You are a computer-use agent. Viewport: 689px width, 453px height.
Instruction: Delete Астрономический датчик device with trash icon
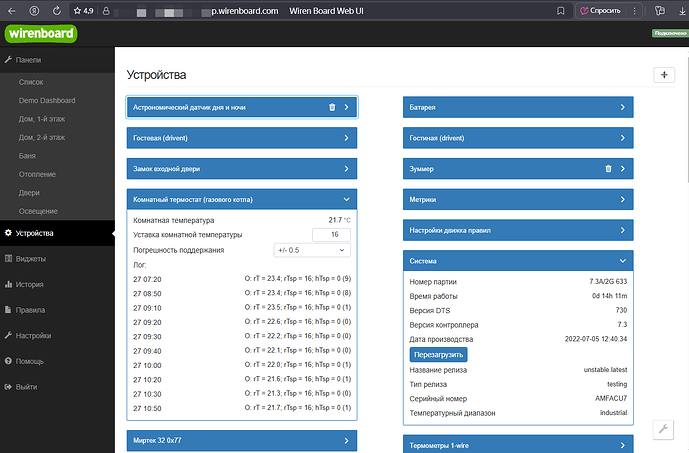(332, 107)
